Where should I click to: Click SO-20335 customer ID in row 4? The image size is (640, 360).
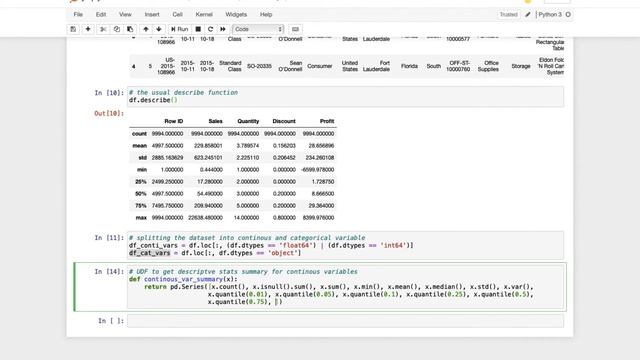point(259,66)
